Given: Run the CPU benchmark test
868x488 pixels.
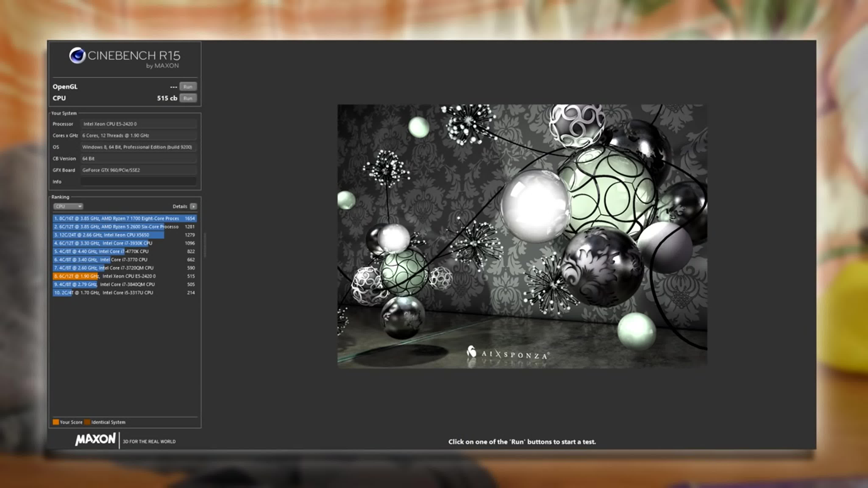Looking at the screenshot, I should pos(188,98).
